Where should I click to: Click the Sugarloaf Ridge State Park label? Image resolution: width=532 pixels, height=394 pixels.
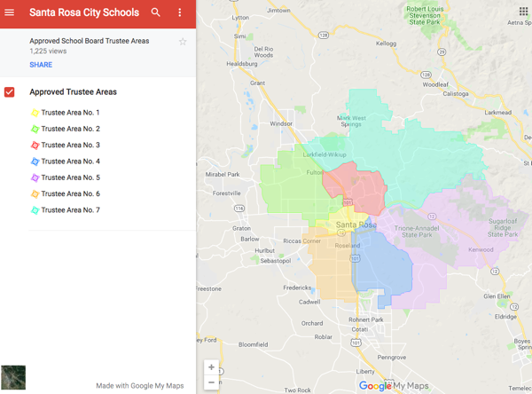pos(503,227)
